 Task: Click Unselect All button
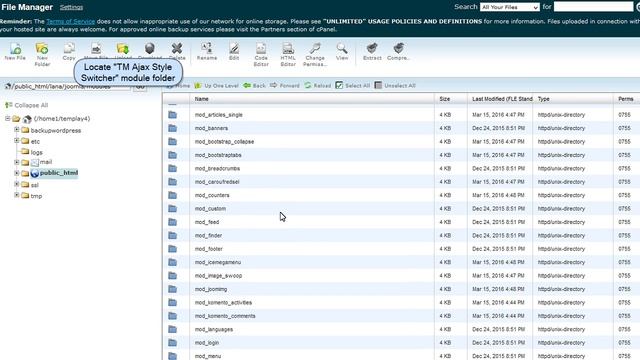pos(395,86)
